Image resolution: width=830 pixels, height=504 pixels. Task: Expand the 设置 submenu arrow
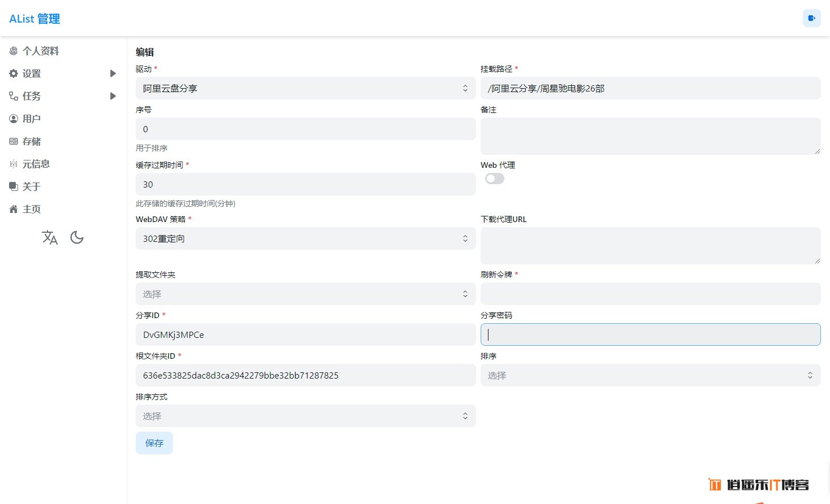[x=113, y=73]
